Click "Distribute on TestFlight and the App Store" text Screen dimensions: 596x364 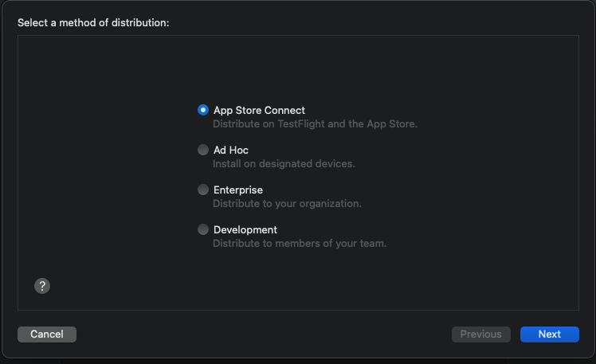coord(315,123)
